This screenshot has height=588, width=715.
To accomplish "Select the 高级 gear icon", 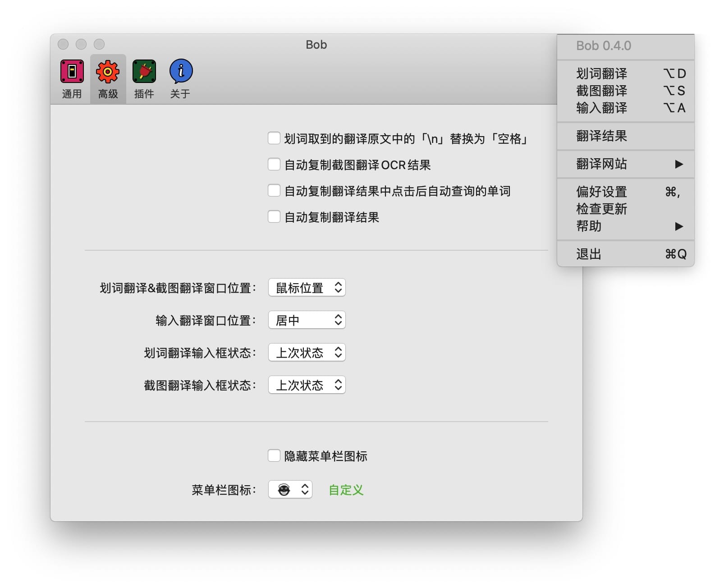I will [x=108, y=72].
